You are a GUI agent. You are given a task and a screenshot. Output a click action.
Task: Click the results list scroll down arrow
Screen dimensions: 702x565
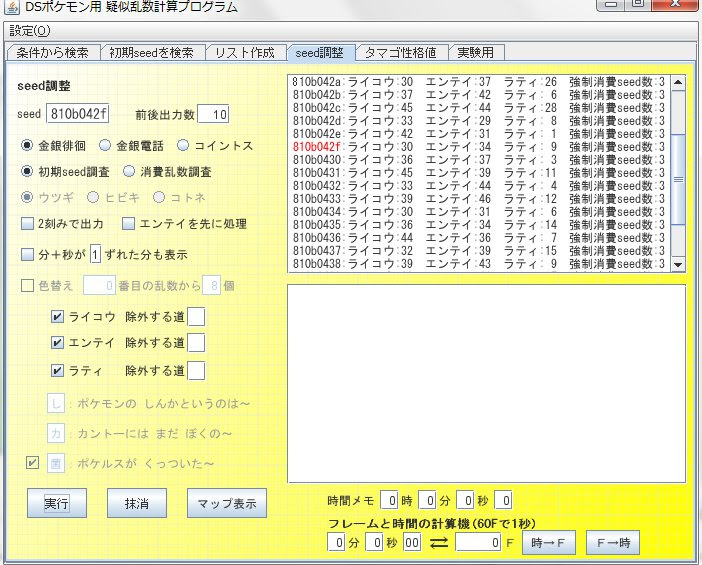point(678,265)
